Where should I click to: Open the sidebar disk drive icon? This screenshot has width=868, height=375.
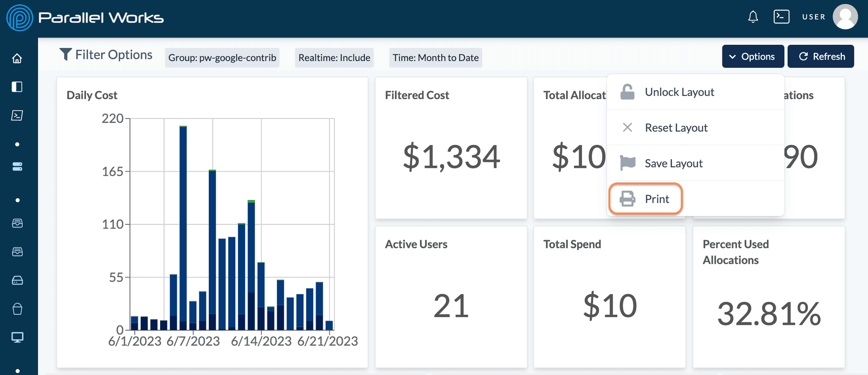coord(17,280)
